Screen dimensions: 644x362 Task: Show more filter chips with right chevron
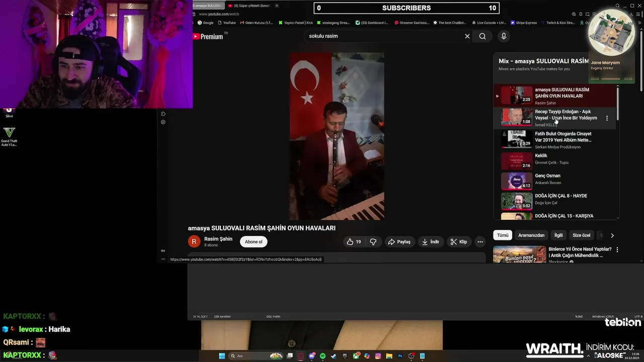tap(612, 235)
